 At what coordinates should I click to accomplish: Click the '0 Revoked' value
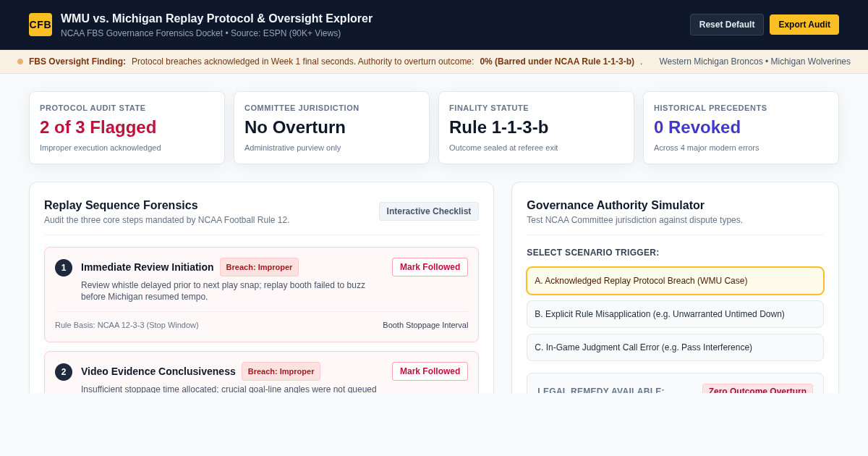click(x=697, y=127)
